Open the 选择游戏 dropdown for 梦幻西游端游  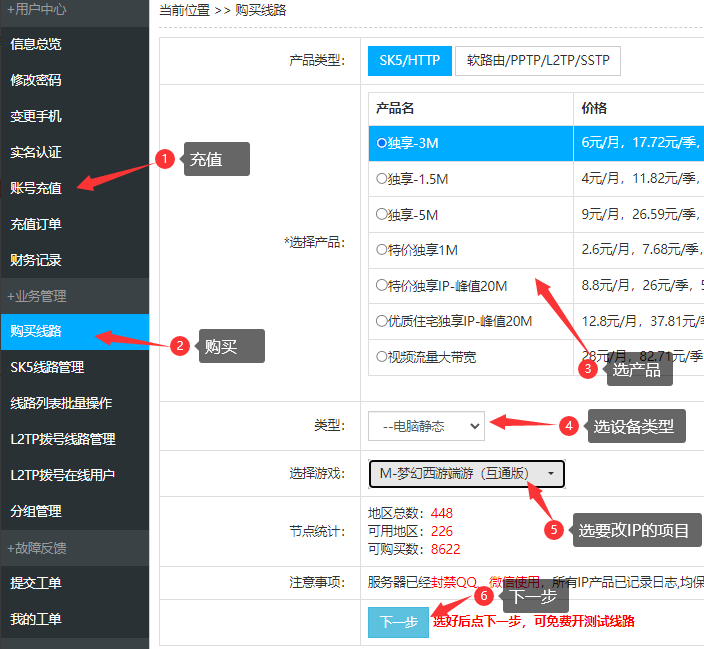point(466,473)
